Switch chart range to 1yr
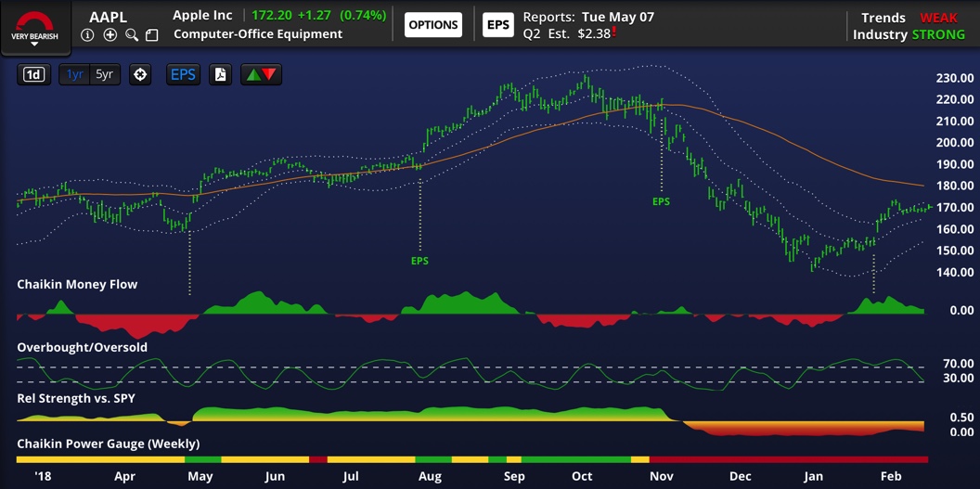The height and width of the screenshot is (489, 980). click(75, 75)
